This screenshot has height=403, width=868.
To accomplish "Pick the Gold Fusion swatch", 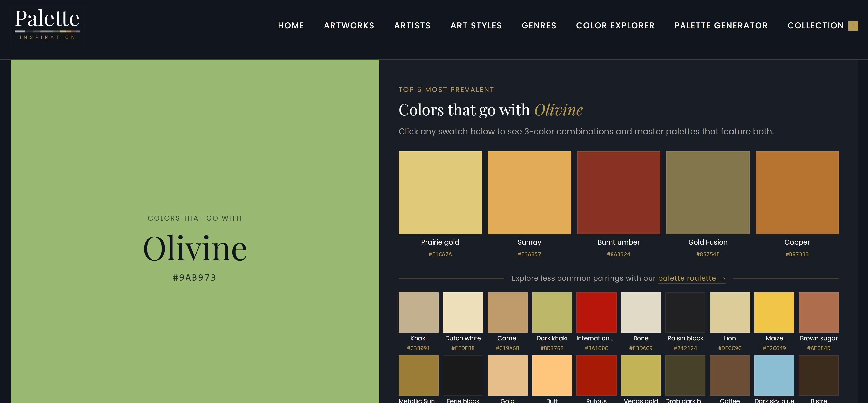I will (708, 193).
